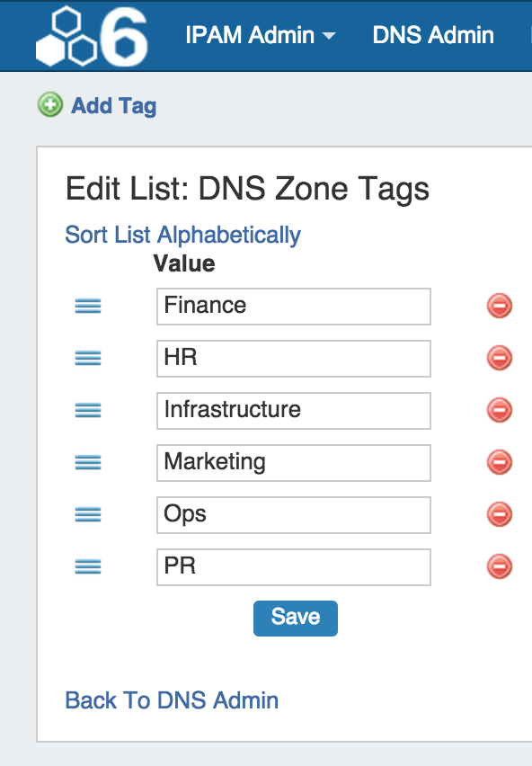Delete the HR tag using red minus icon
The width and height of the screenshot is (532, 766).
pos(500,358)
